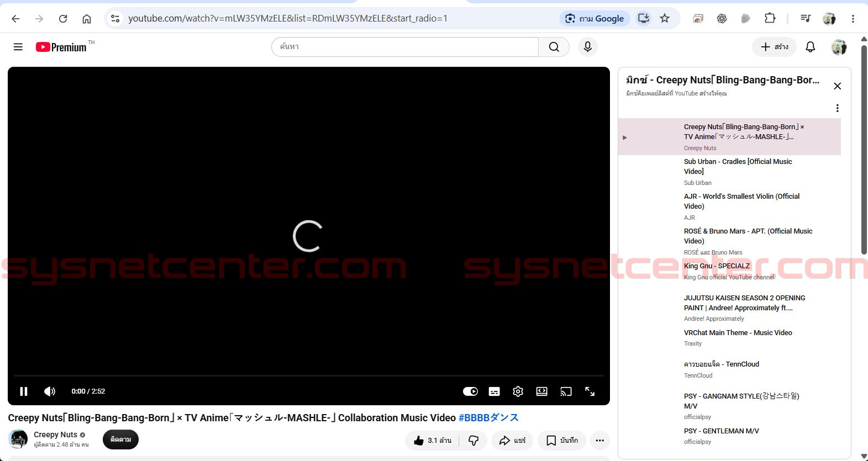Open the YouTube hamburger guide menu
Image resolution: width=868 pixels, height=461 pixels.
(x=18, y=47)
